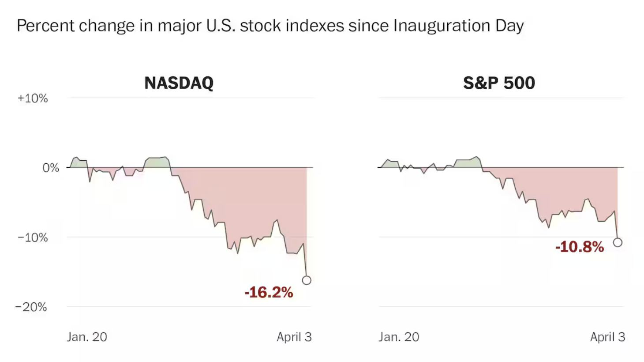Click the −20% gridline in S&P 500 chart
Image resolution: width=644 pixels, height=362 pixels.
[x=501, y=306]
